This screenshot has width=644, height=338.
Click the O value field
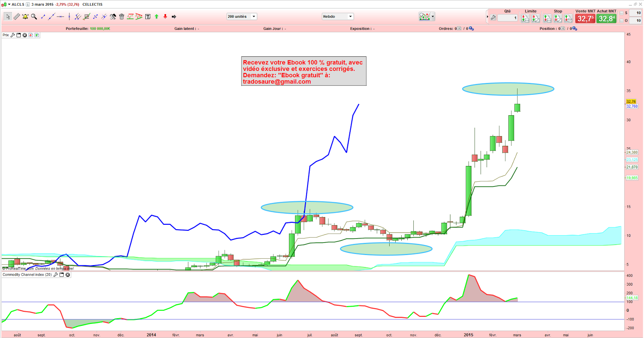(x=636, y=21)
